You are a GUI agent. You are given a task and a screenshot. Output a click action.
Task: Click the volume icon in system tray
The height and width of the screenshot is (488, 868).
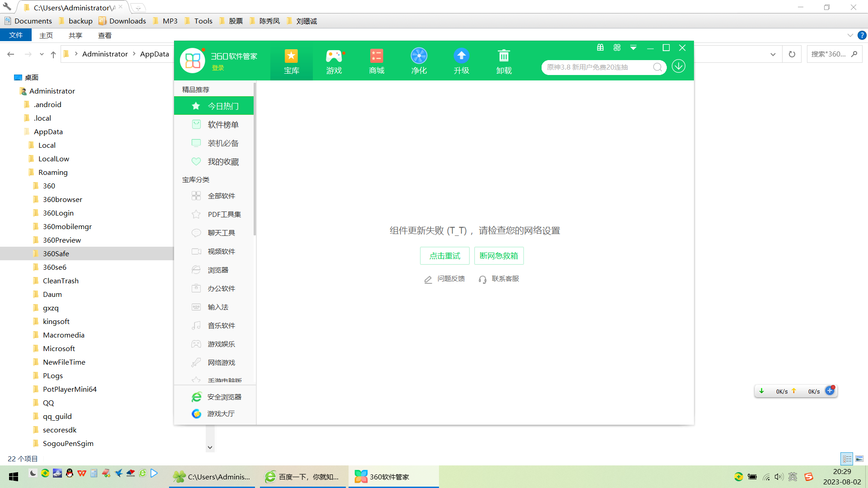[x=778, y=477]
